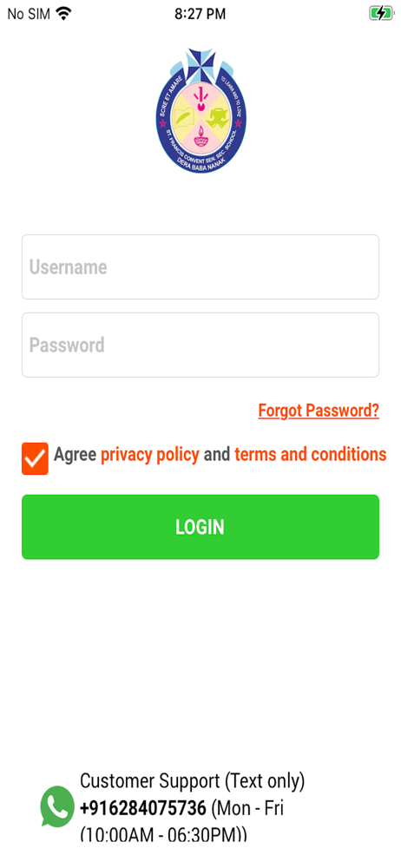Tap the charging battery icon
Image resolution: width=401 pixels, height=868 pixels.
[380, 13]
